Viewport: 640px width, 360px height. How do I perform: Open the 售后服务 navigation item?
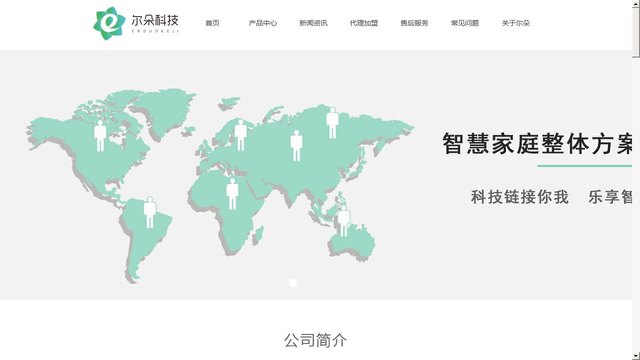(414, 23)
